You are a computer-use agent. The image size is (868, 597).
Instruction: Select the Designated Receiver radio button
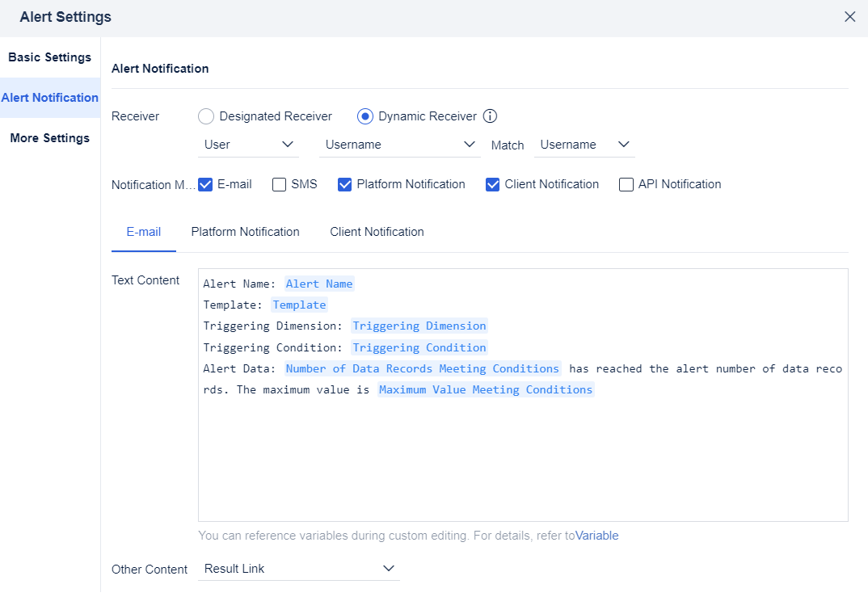[206, 116]
